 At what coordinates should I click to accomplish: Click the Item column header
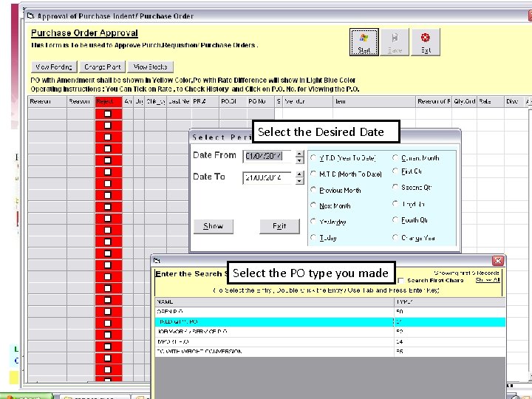tap(374, 101)
